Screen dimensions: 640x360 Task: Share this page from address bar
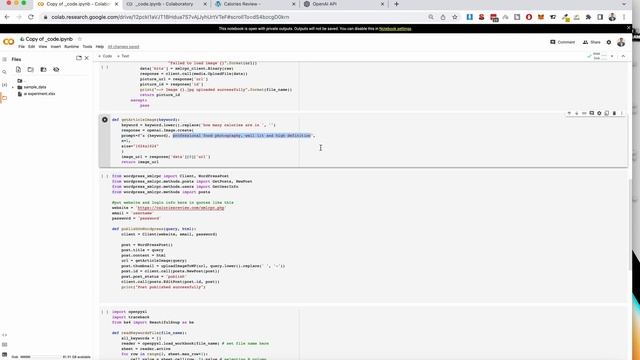coord(443,17)
